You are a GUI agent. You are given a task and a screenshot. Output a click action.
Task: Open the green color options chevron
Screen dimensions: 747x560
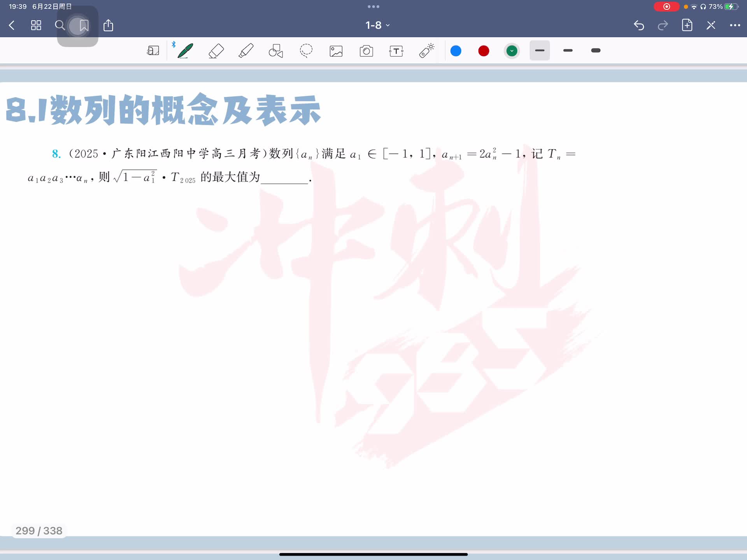(512, 51)
